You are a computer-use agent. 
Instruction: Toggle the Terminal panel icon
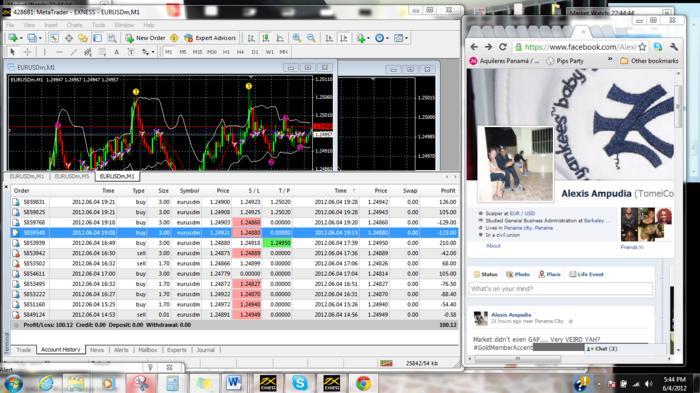[97, 38]
